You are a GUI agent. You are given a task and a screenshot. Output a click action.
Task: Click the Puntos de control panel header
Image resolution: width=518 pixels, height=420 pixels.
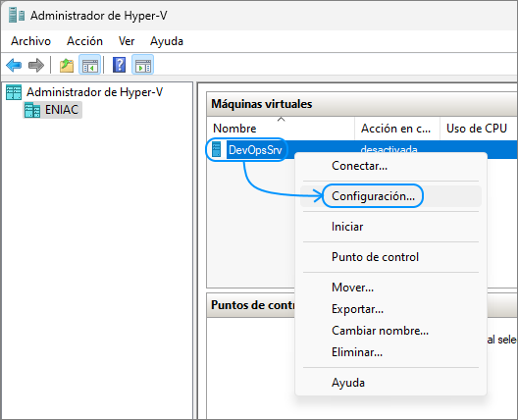[x=251, y=305]
